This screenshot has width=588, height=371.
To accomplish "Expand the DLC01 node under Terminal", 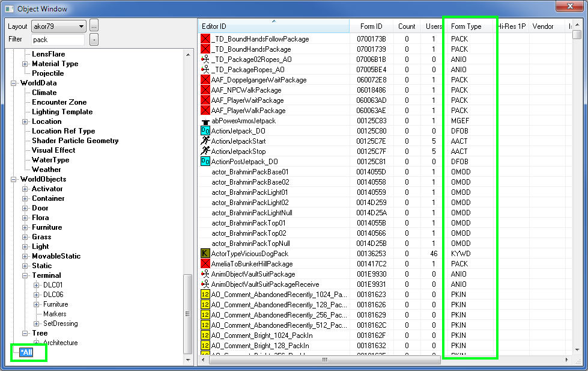I will pos(37,285).
